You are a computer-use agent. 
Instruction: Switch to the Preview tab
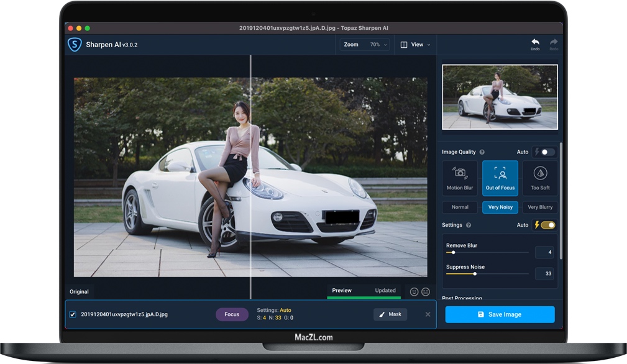pyautogui.click(x=342, y=290)
